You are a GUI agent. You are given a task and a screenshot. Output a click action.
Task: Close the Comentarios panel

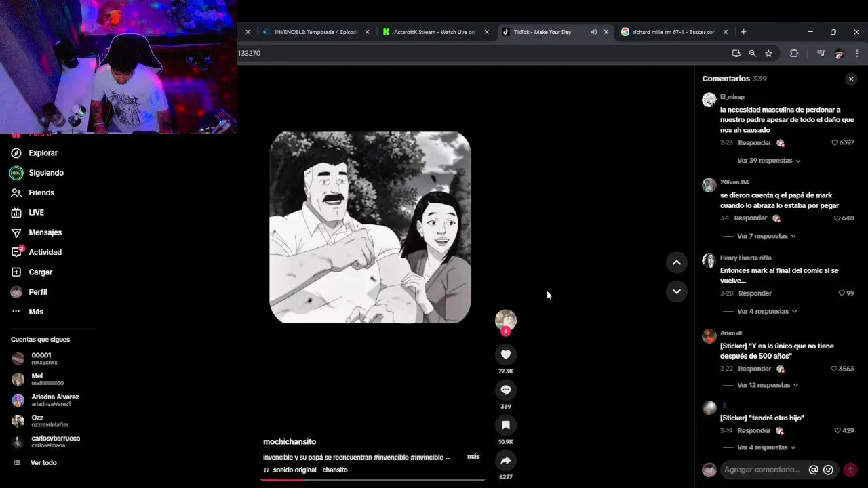[x=851, y=79]
